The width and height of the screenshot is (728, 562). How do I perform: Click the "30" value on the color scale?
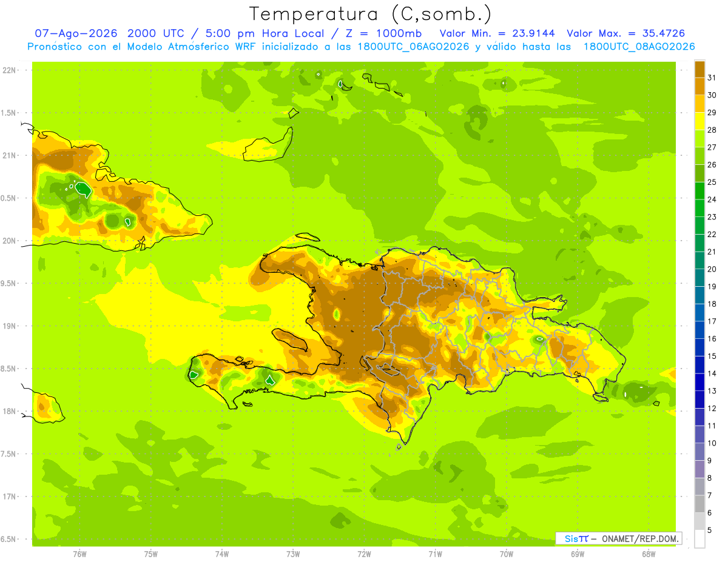(x=712, y=95)
